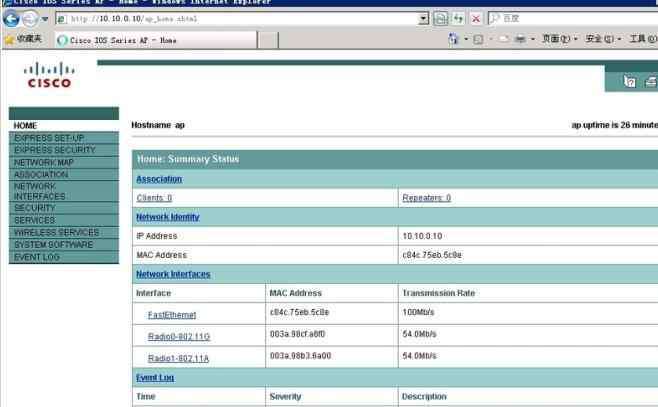Image resolution: width=658 pixels, height=407 pixels.
Task: Click the IP address value 10.10.0.10
Action: coord(422,236)
